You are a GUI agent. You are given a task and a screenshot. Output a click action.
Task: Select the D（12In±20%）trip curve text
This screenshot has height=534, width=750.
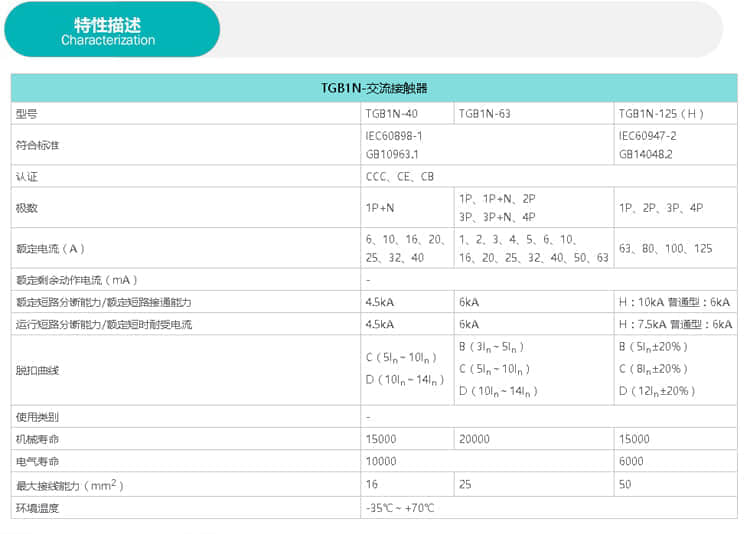pos(657,391)
